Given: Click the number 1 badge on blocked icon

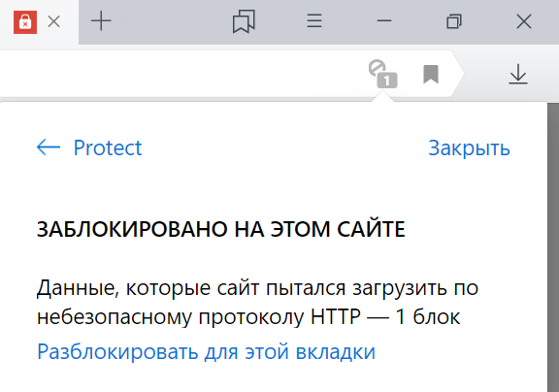Looking at the screenshot, I should coord(387,81).
